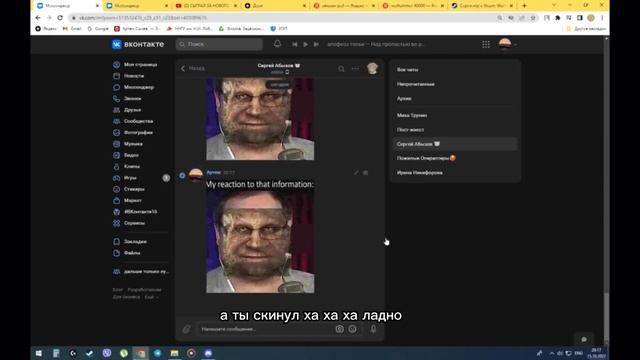Open Видео in the VK sidebar
Image resolution: width=640 pixels, height=360 pixels.
pyautogui.click(x=131, y=155)
